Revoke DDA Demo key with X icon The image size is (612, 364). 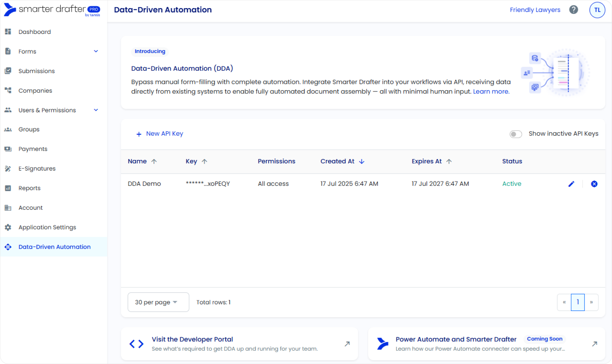click(x=594, y=184)
